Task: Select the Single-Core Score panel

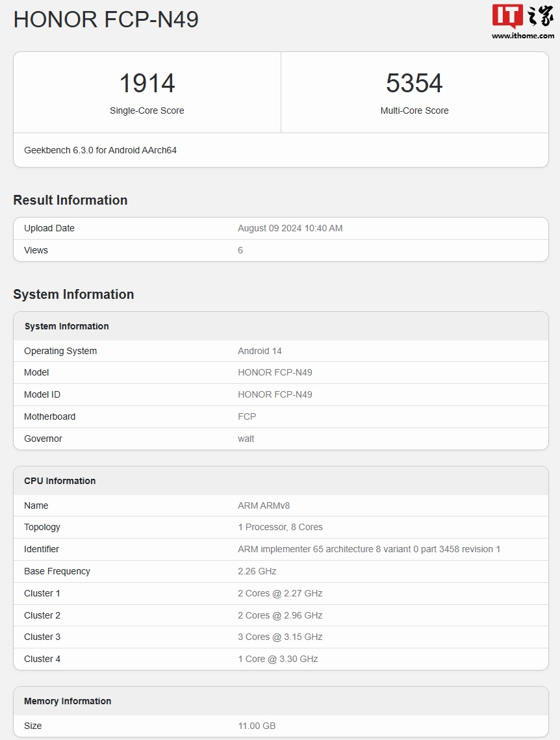Action: pos(147,92)
